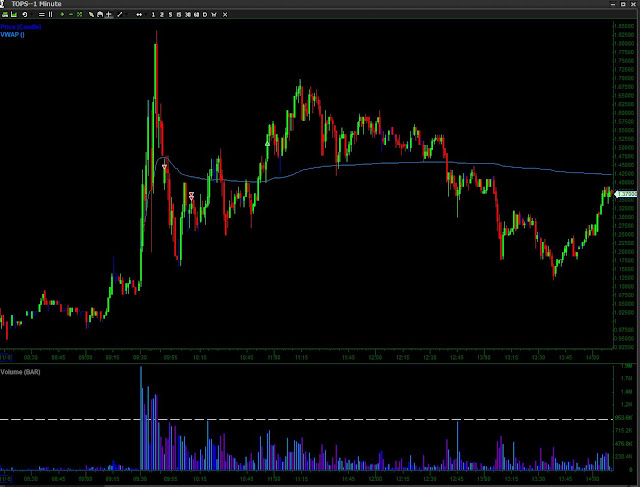Switch to the 5 minute timeframe button
The height and width of the screenshot is (487, 640).
pyautogui.click(x=170, y=14)
